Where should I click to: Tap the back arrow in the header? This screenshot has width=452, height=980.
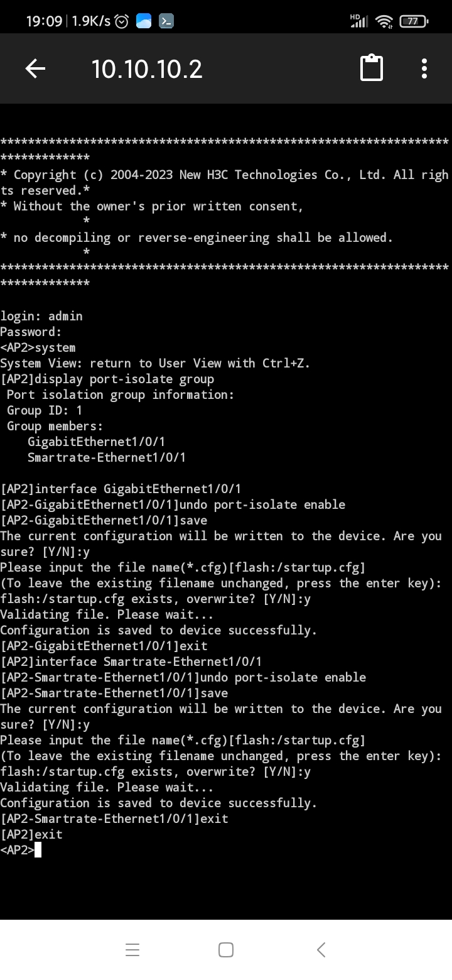(x=36, y=68)
